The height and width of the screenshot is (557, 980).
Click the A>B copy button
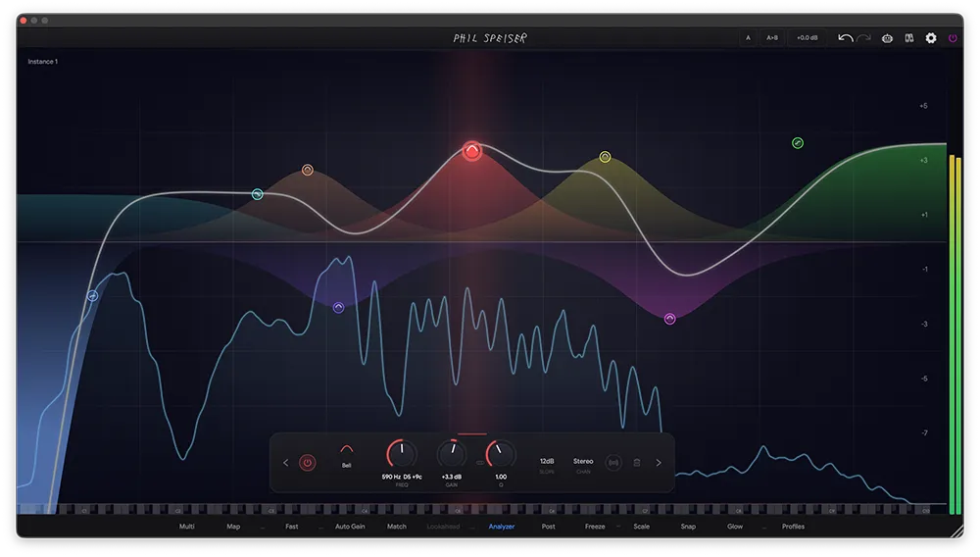coord(772,38)
